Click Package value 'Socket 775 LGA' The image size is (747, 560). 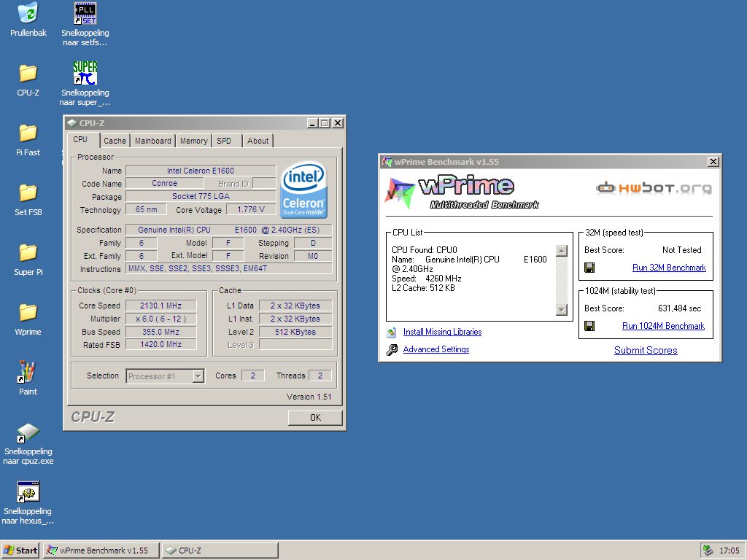pyautogui.click(x=201, y=196)
